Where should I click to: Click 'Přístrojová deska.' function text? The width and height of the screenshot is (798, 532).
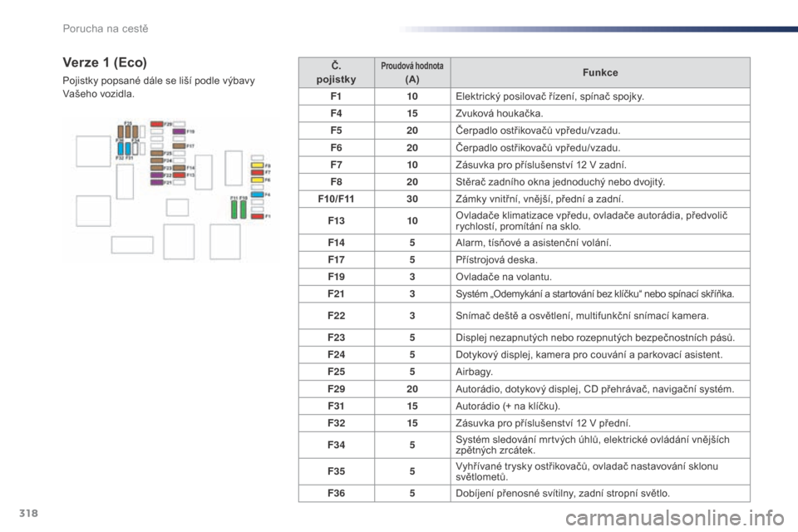(x=496, y=259)
